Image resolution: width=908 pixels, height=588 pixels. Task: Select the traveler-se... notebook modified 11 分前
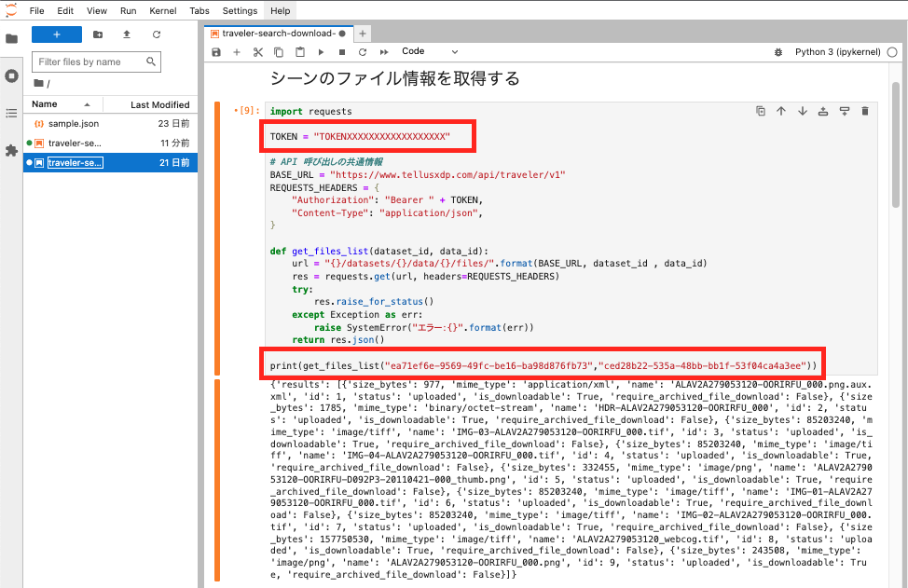[111, 143]
